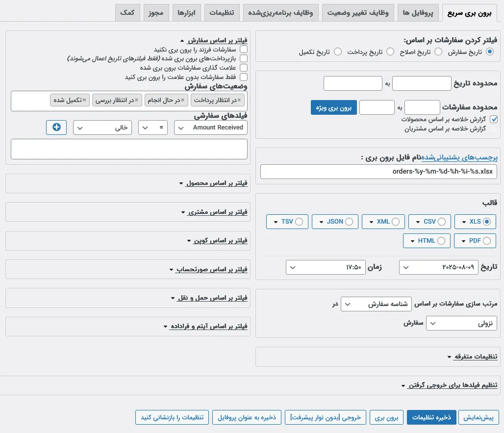Remove the 'تکمیل شده' status tag
The height and width of the screenshot is (433, 504).
pyautogui.click(x=84, y=100)
